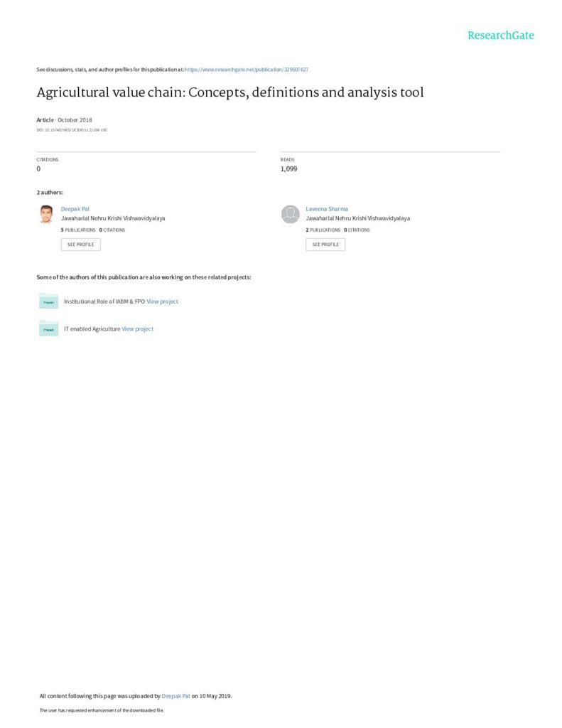Viewport: 562px width, 728px height.
Task: Click project icon beside IT enabled Agriculture
Action: pos(48,329)
